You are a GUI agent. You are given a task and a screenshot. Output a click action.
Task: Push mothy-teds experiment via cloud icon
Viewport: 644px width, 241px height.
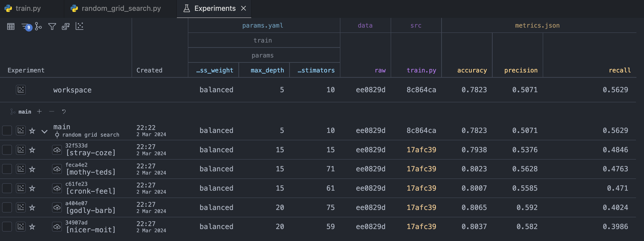point(57,169)
